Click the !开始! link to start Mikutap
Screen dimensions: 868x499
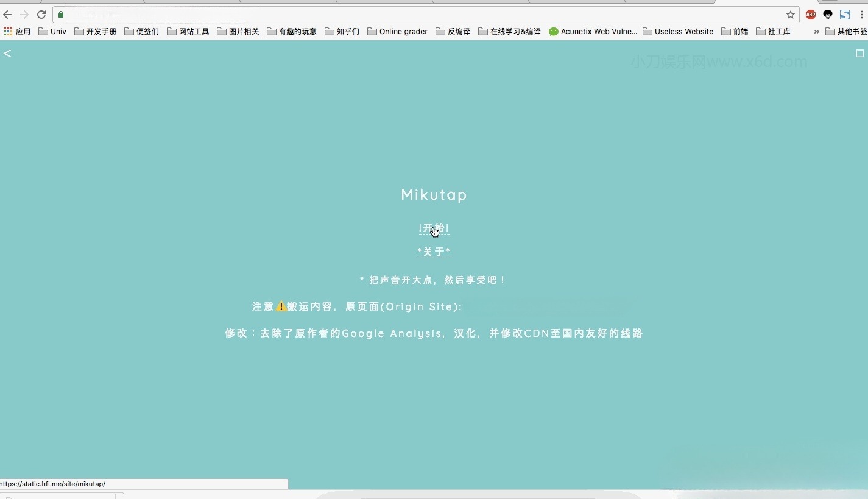click(434, 228)
